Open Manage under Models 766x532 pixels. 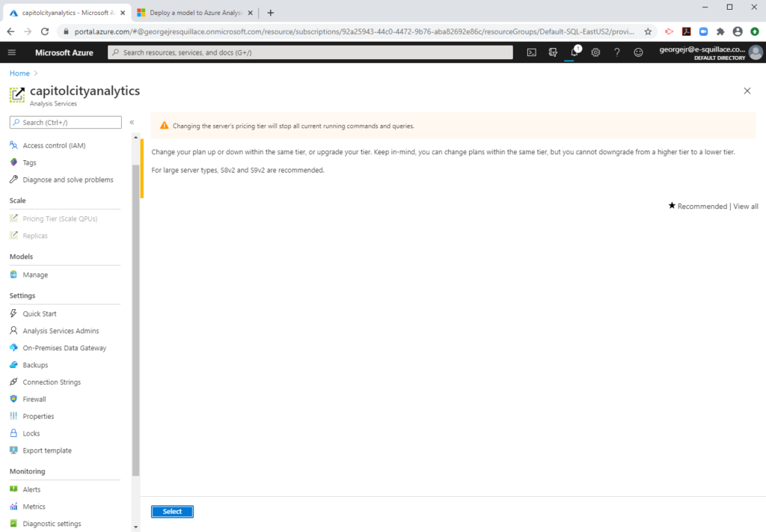(34, 275)
